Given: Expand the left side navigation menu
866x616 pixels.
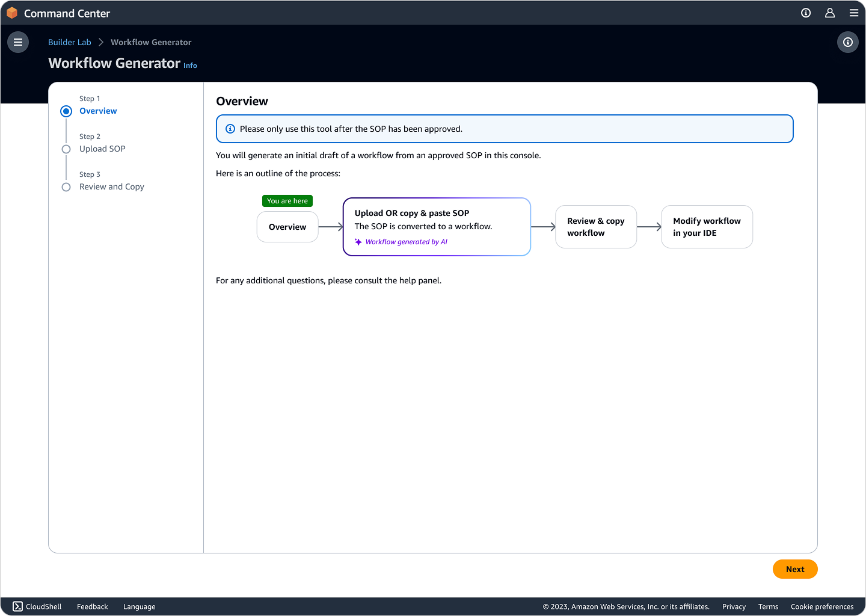Looking at the screenshot, I should pyautogui.click(x=18, y=42).
